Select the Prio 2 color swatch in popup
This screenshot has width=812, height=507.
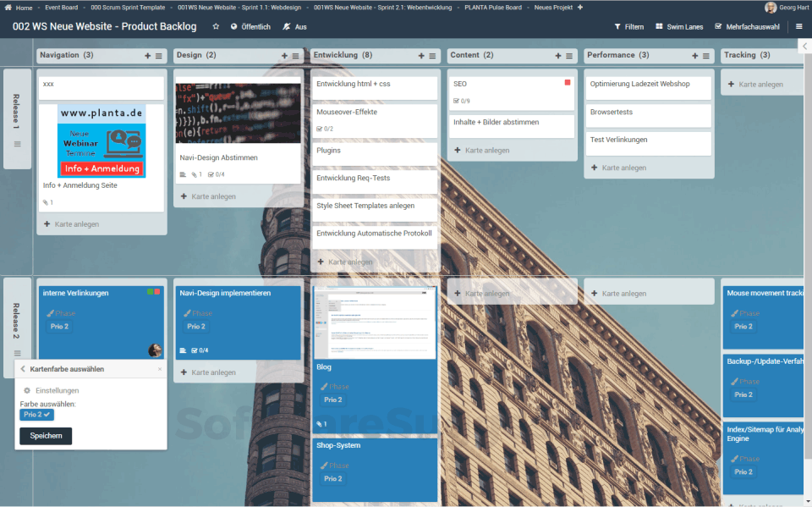(x=36, y=415)
